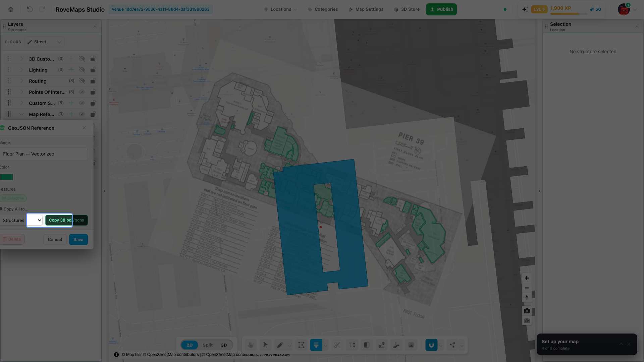
Task: Select the route path pin tool
Action: pyautogui.click(x=381, y=345)
